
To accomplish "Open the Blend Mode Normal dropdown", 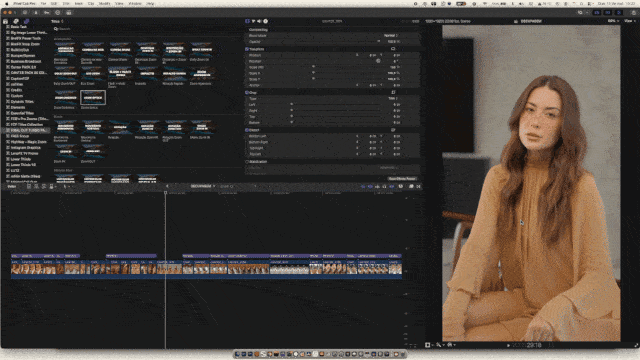I will tap(391, 36).
